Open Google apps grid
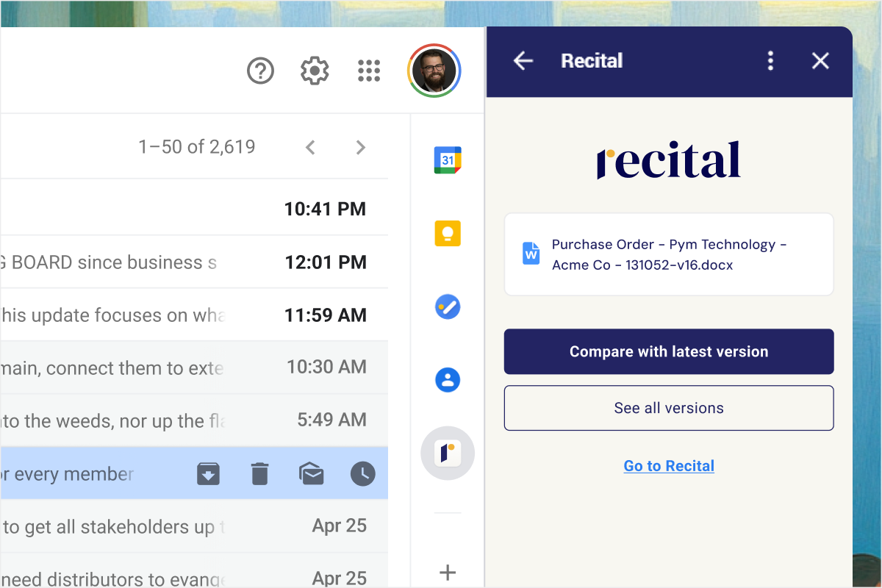882x588 pixels. click(x=369, y=71)
